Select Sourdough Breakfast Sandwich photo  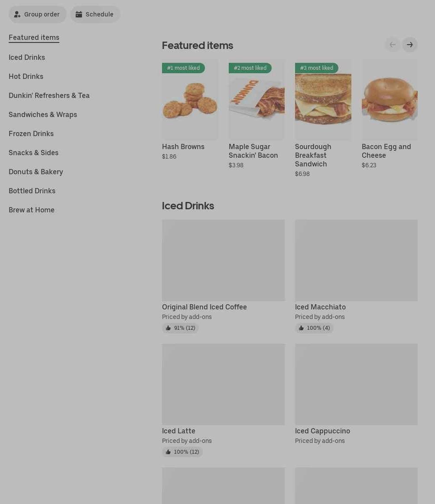point(323,99)
